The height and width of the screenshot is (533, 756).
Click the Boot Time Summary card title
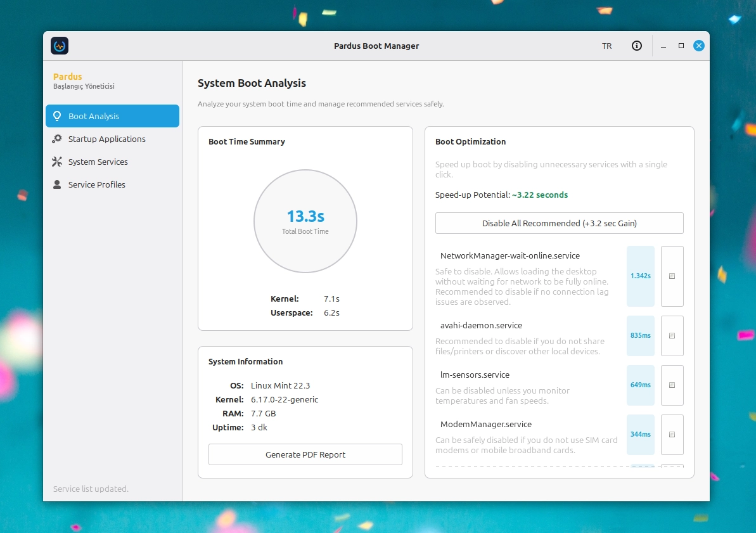pyautogui.click(x=247, y=142)
